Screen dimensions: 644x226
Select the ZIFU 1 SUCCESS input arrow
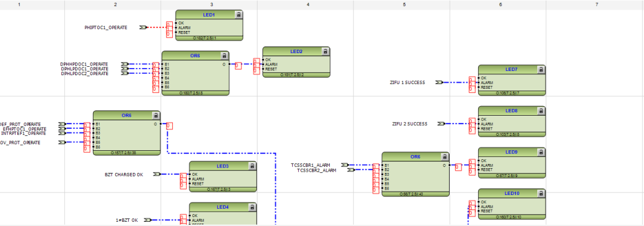(x=439, y=83)
